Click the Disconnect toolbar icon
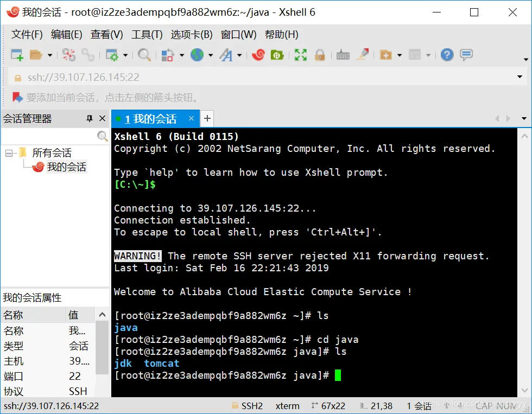 point(69,55)
